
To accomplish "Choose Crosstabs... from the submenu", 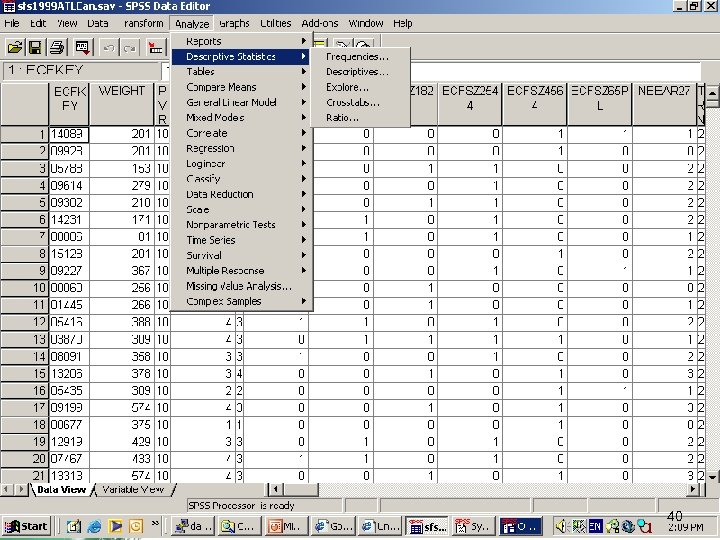I will tap(360, 102).
